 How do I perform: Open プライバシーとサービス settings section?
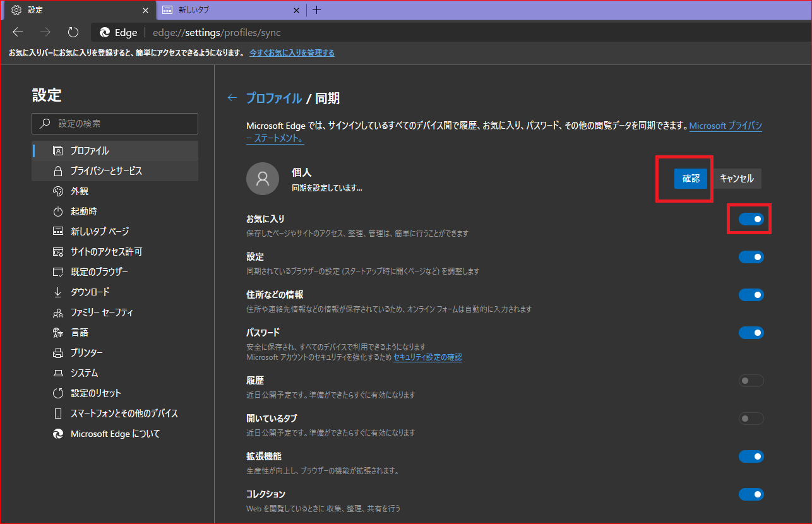pos(115,171)
